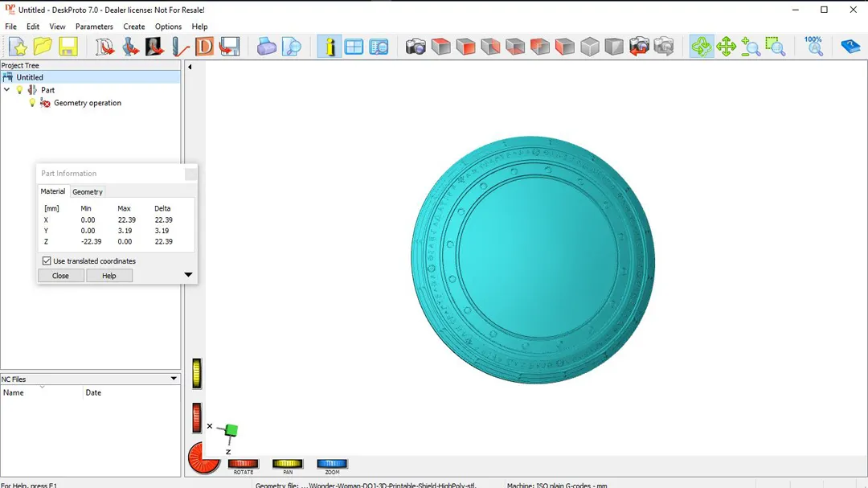Screen dimensions: 868x488
Task: Select the Part item in the Project Tree
Action: coord(47,90)
